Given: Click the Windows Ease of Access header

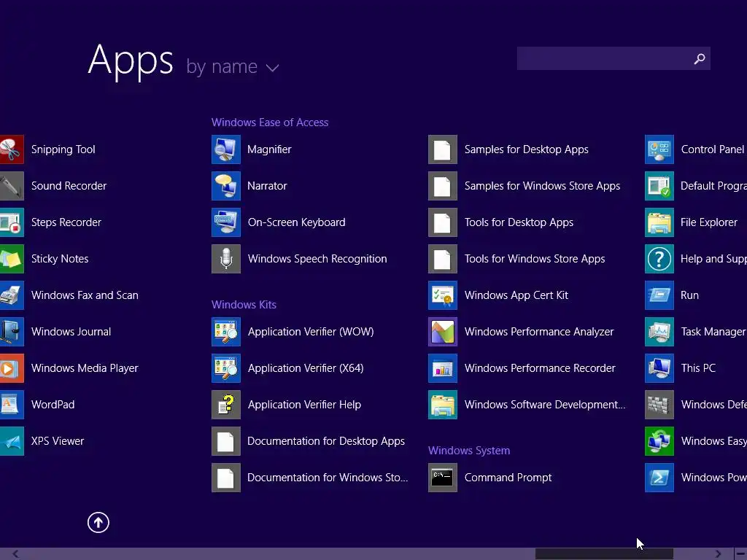Looking at the screenshot, I should 270,122.
